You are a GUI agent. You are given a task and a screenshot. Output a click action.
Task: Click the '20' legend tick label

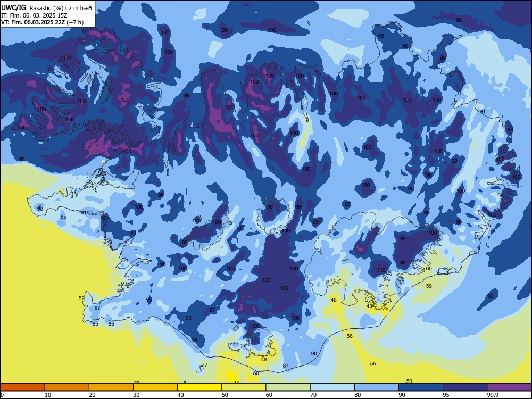[x=92, y=395]
